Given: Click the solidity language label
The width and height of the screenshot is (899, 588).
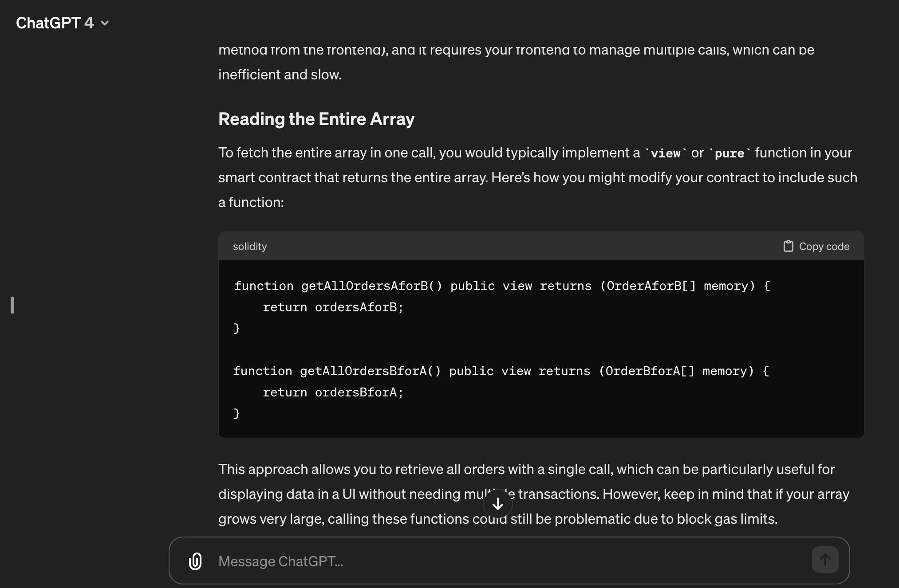Looking at the screenshot, I should point(250,247).
